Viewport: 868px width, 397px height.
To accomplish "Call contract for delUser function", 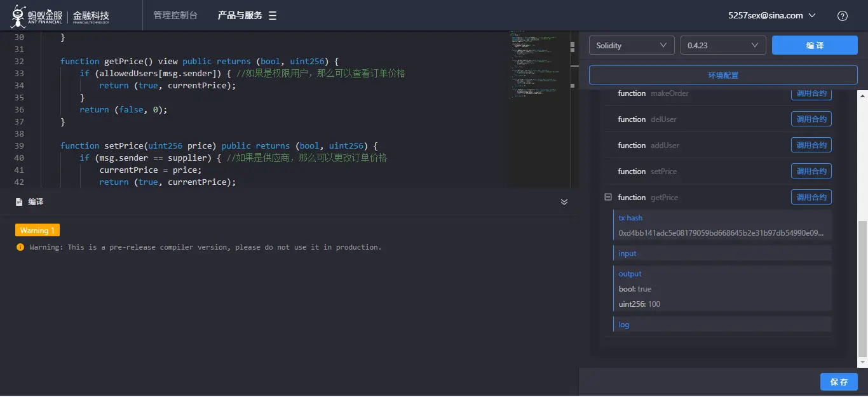I will pos(811,119).
